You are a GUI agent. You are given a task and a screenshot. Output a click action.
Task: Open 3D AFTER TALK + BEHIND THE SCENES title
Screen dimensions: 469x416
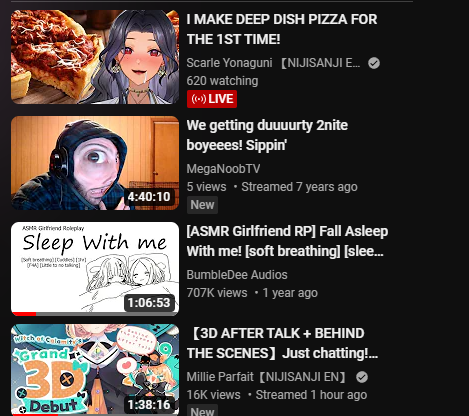tap(283, 343)
